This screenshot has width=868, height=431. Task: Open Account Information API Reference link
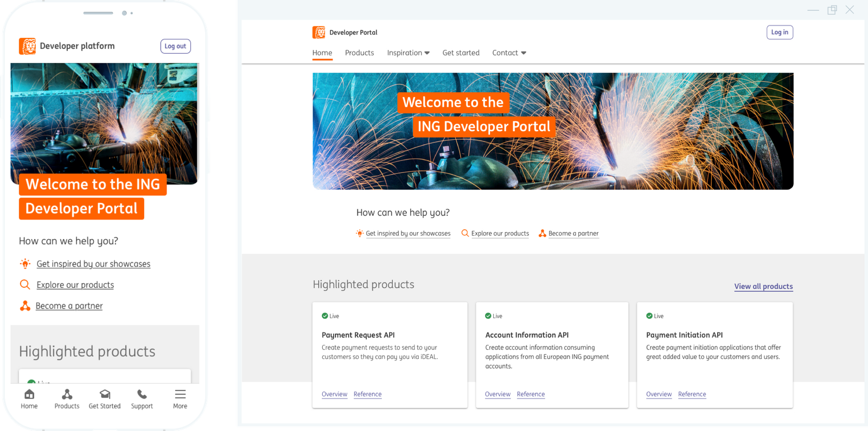point(531,394)
